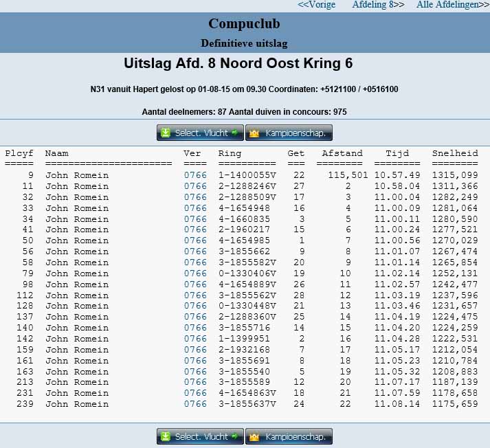Click distance value 115,501
This screenshot has width=490, height=448.
click(348, 175)
